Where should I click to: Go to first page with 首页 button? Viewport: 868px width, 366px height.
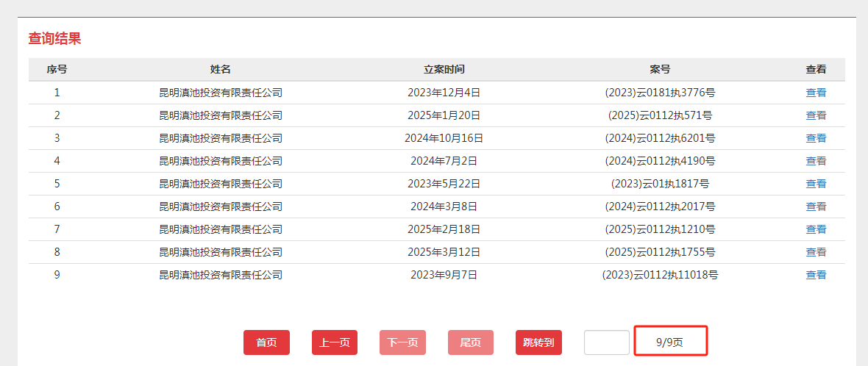click(x=266, y=342)
